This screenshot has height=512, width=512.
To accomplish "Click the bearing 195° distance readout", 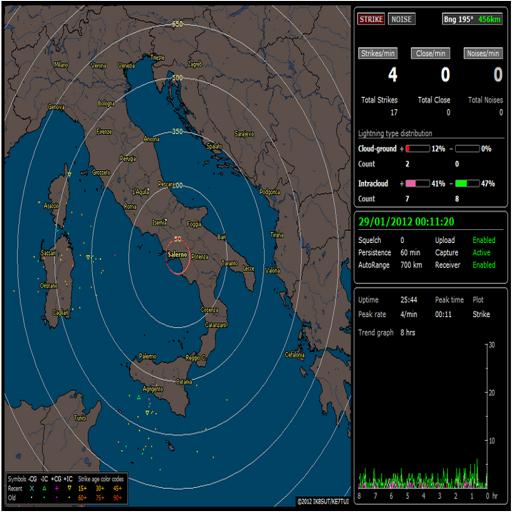I will [x=472, y=19].
